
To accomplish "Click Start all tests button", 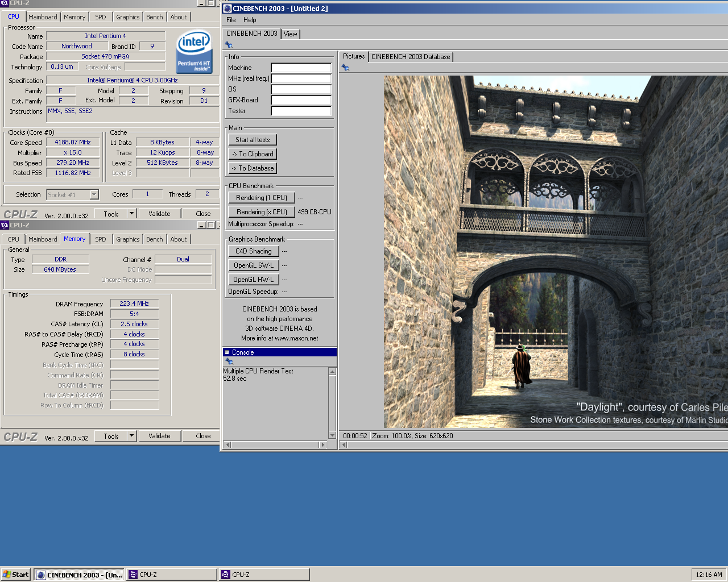I will [253, 140].
